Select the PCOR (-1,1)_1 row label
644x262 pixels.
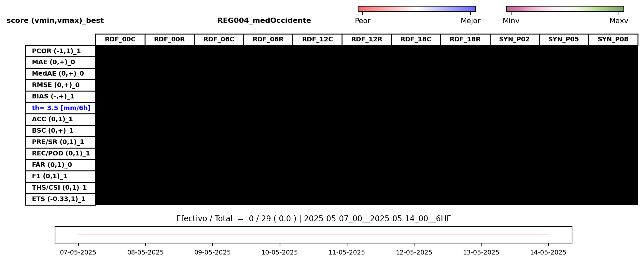click(x=60, y=51)
